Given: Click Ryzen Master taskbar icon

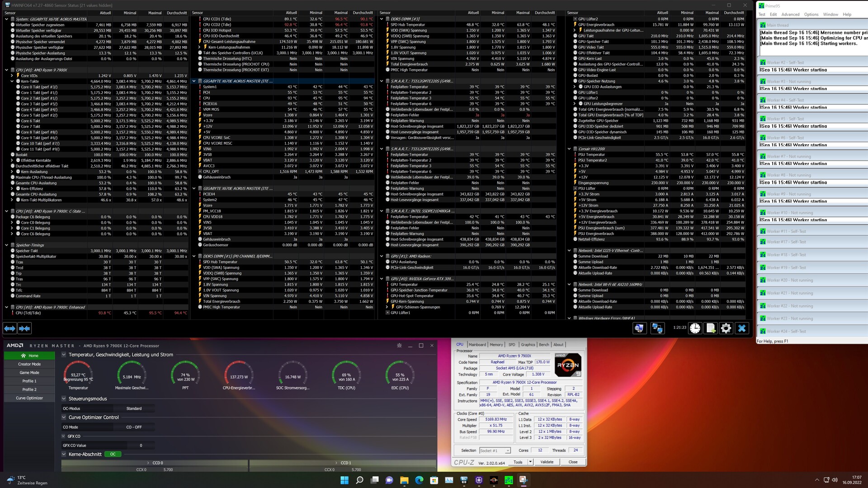Looking at the screenshot, I should [494, 480].
